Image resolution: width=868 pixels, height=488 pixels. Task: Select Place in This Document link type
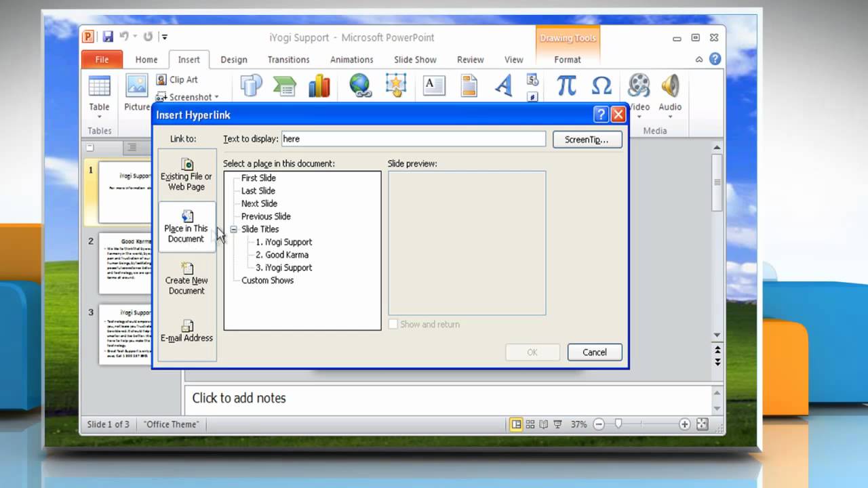(186, 227)
